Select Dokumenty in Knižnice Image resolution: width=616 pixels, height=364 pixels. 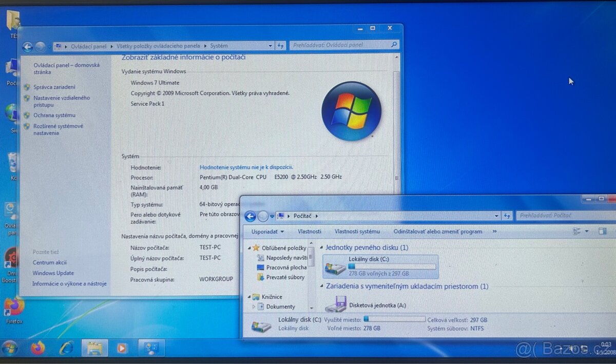click(276, 306)
